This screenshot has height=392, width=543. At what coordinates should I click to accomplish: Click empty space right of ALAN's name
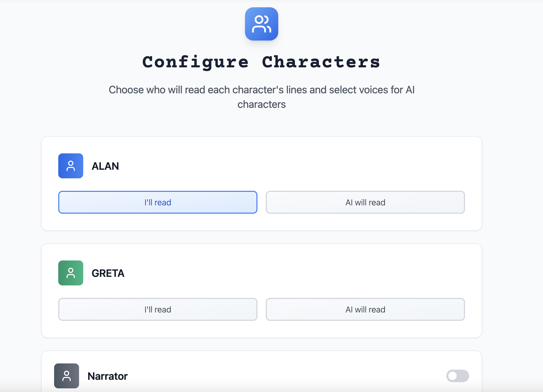pyautogui.click(x=286, y=166)
